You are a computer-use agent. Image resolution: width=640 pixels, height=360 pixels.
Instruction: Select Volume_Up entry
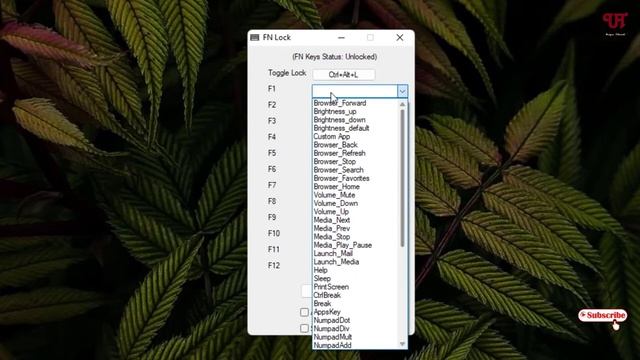pos(331,212)
